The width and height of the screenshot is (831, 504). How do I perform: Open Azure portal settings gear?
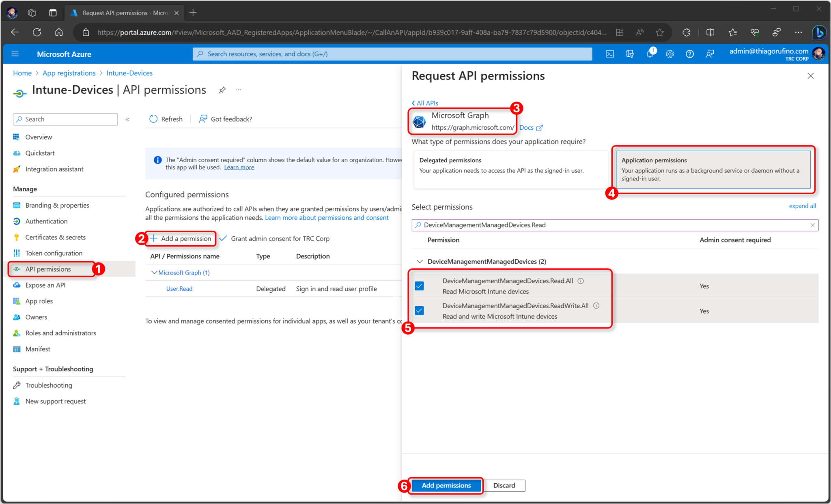670,54
